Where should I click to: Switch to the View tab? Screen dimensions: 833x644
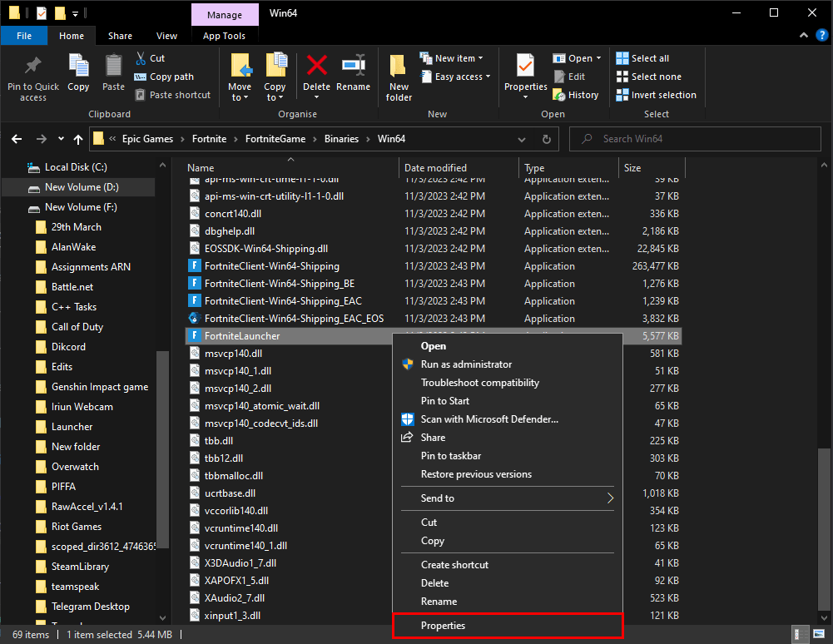166,36
